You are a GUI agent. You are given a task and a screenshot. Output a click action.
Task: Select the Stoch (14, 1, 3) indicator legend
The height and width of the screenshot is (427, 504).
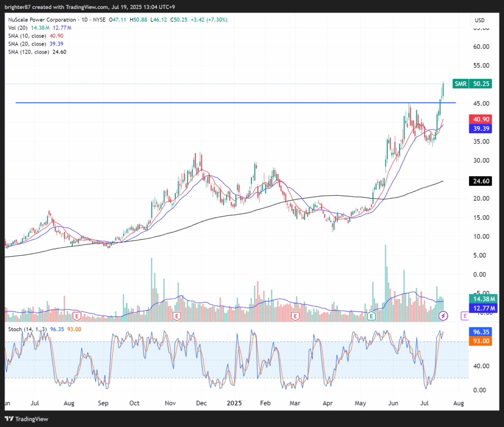click(x=28, y=329)
